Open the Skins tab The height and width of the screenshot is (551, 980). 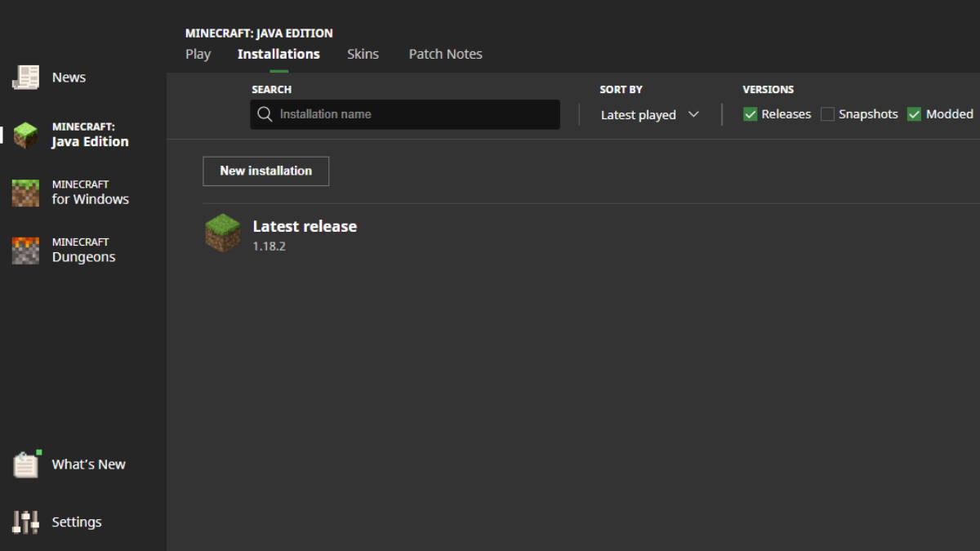tap(363, 54)
